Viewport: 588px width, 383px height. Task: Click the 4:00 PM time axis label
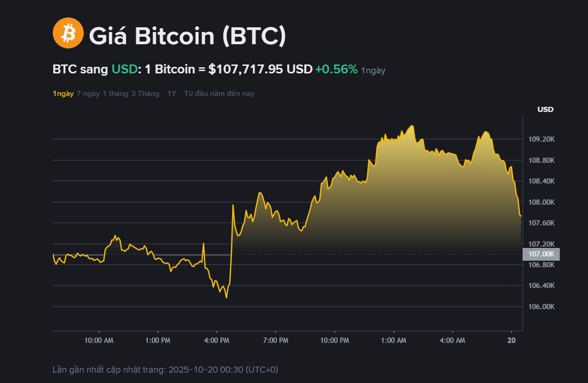[217, 340]
